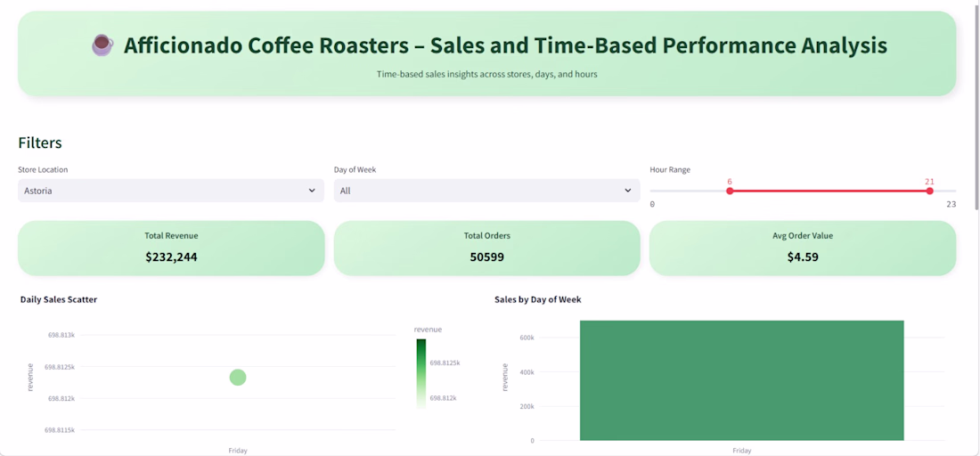Click the Hour Range lower handle at 6
The width and height of the screenshot is (980, 456).
click(730, 191)
